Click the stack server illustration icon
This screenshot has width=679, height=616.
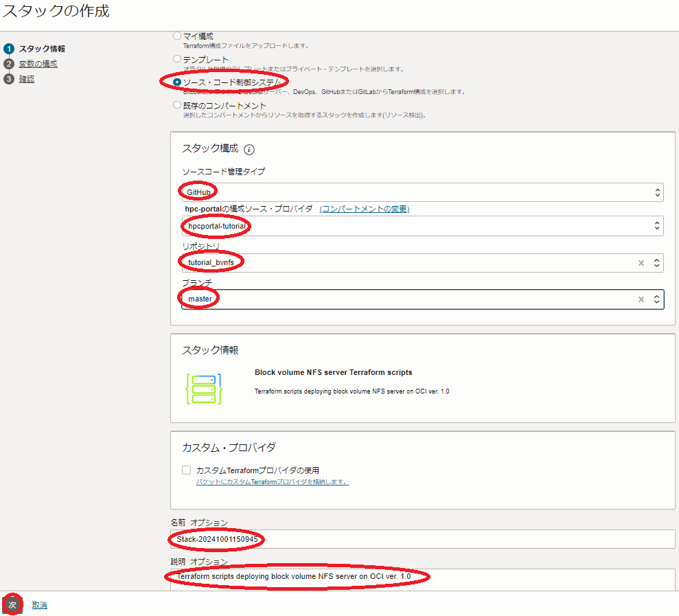[x=204, y=388]
